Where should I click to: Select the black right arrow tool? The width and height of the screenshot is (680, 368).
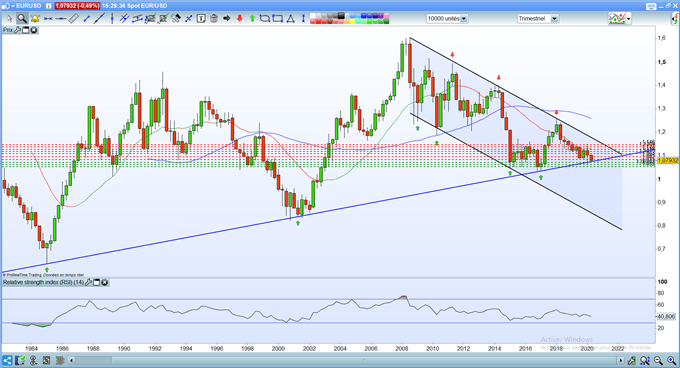coord(226,19)
